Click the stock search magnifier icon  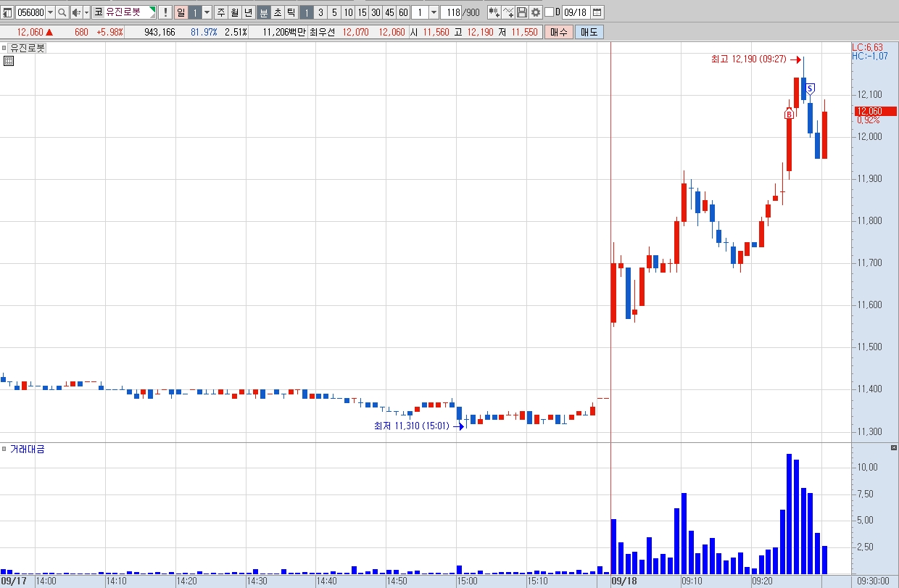point(62,12)
